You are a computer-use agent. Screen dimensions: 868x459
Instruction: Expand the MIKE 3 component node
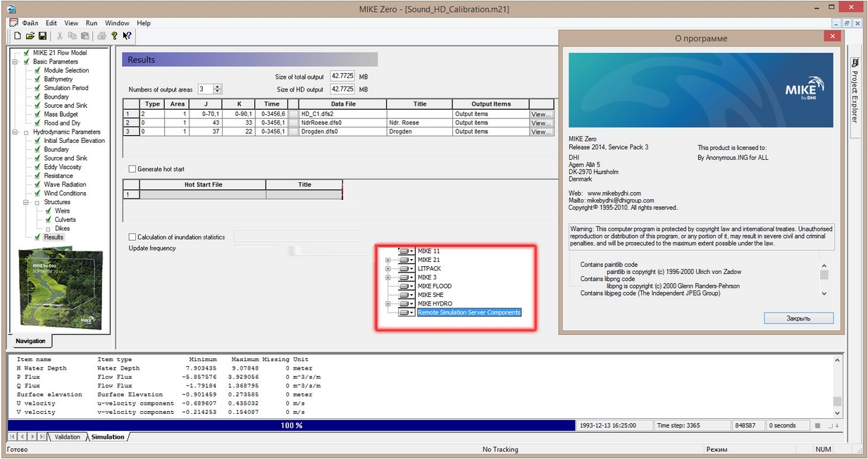[387, 277]
